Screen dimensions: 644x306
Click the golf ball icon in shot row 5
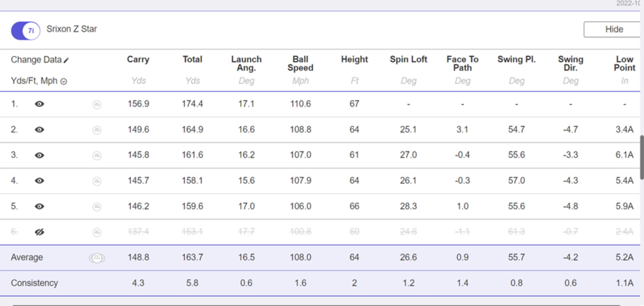point(97,206)
